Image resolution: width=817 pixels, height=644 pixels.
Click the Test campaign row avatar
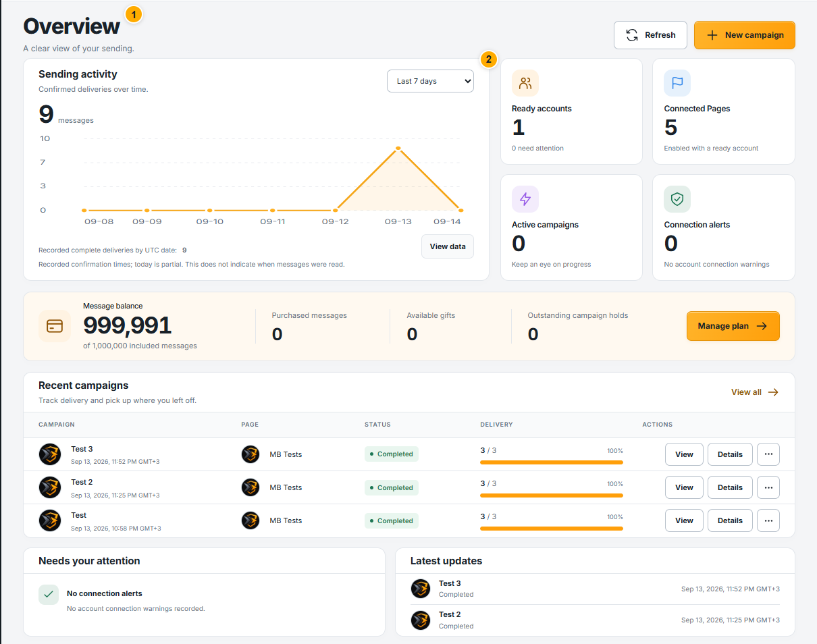coord(50,520)
